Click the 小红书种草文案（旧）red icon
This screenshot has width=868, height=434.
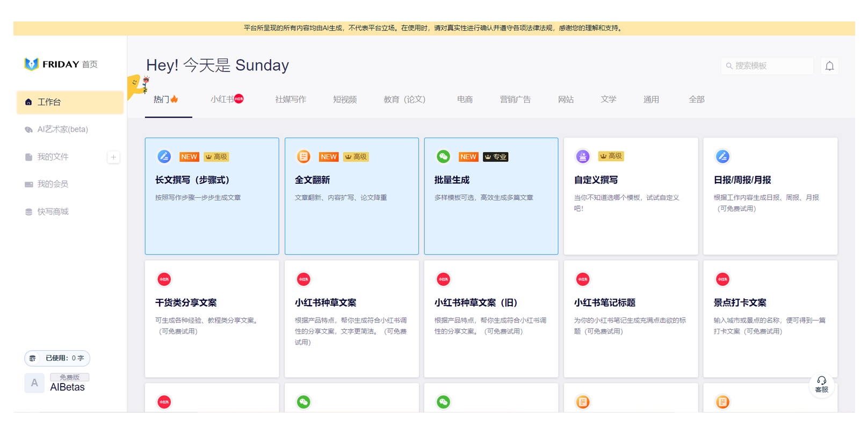pyautogui.click(x=443, y=279)
